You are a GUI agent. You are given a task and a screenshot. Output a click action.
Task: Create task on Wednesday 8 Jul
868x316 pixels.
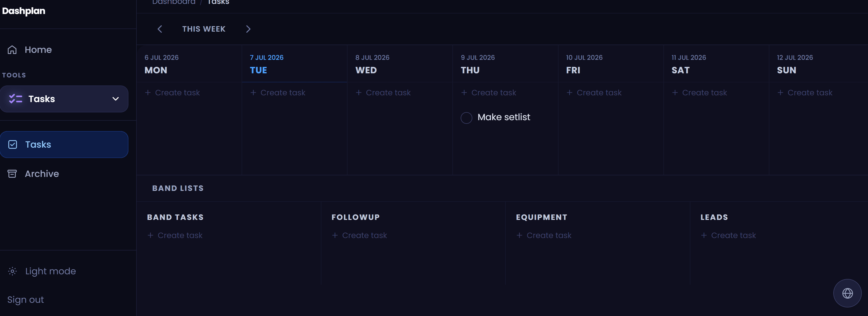point(383,92)
